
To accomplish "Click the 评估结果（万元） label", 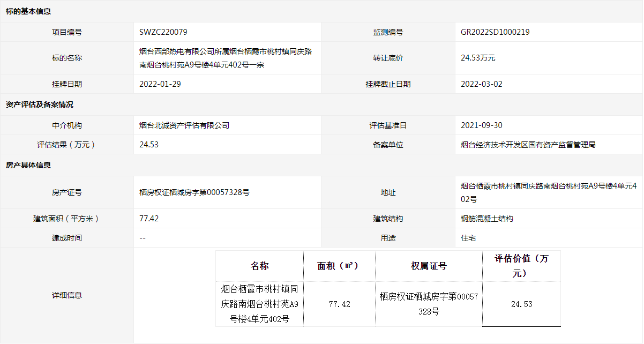I will (x=67, y=145).
